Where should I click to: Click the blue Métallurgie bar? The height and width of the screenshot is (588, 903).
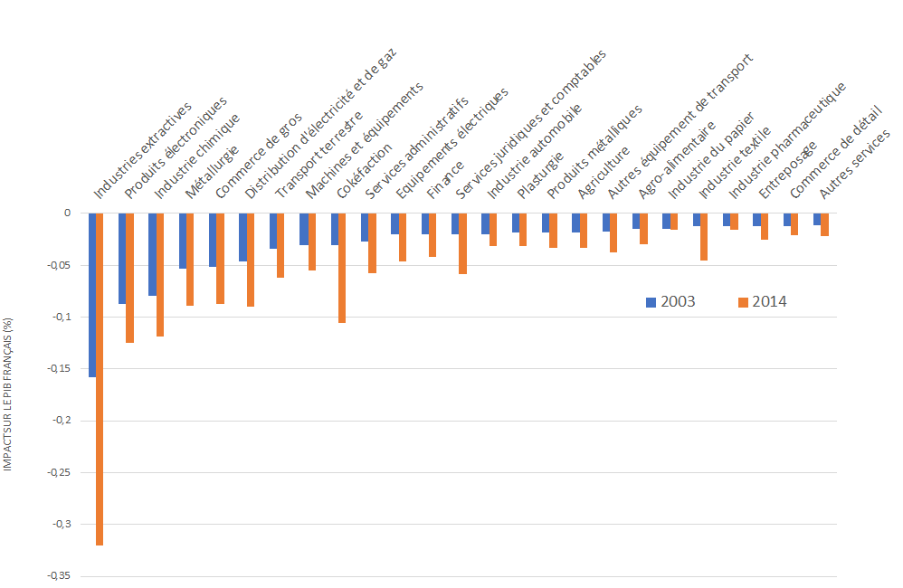pos(183,242)
